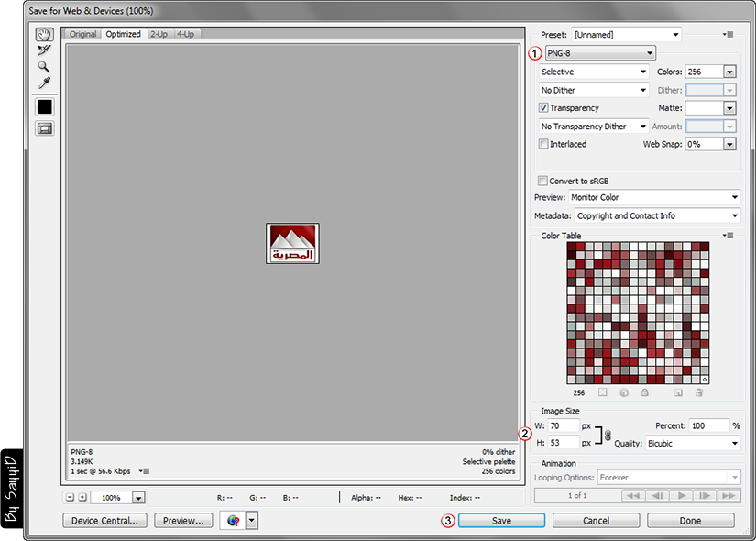
Task: Switch to the 2-Up tab
Action: point(159,34)
